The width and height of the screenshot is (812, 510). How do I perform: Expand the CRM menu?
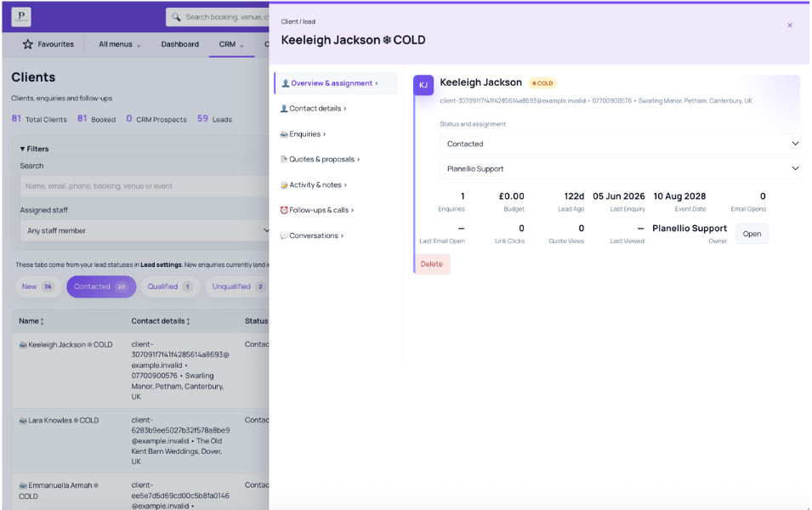click(231, 44)
